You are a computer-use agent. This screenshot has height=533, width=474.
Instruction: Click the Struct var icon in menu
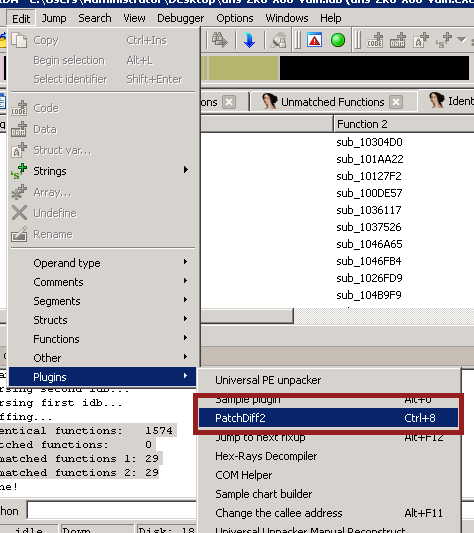click(x=19, y=150)
